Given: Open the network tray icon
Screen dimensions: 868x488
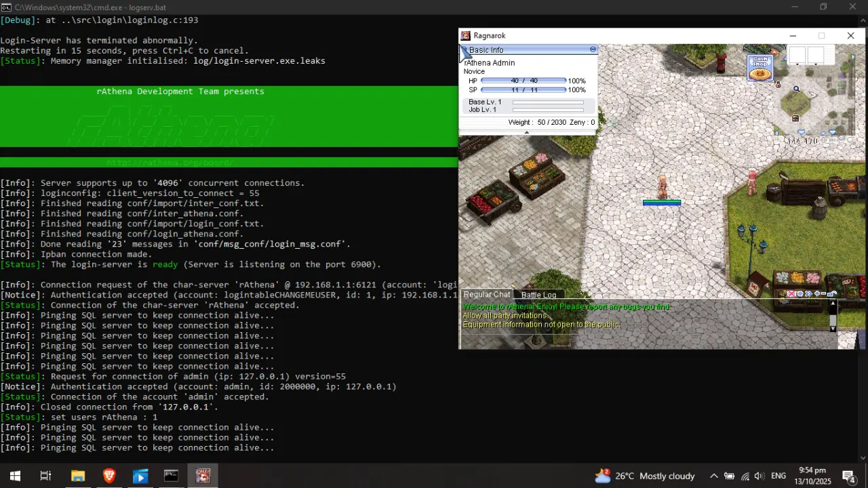Looking at the screenshot, I should 745,476.
